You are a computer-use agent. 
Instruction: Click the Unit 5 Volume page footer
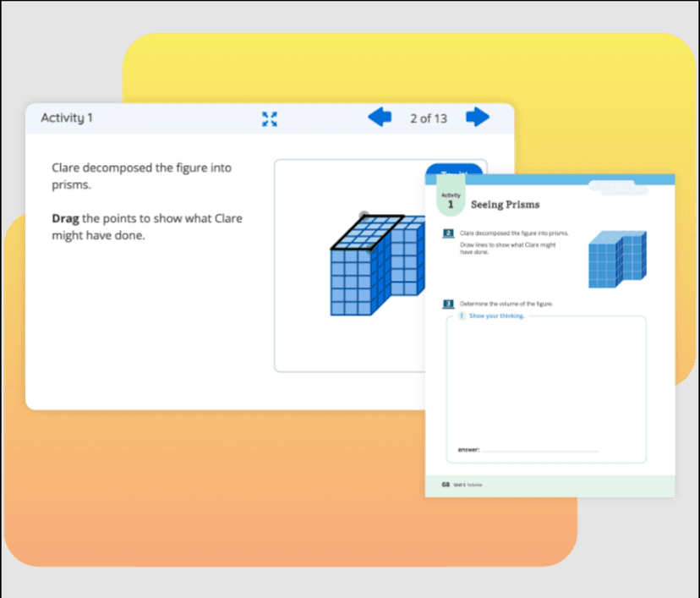[x=461, y=485]
